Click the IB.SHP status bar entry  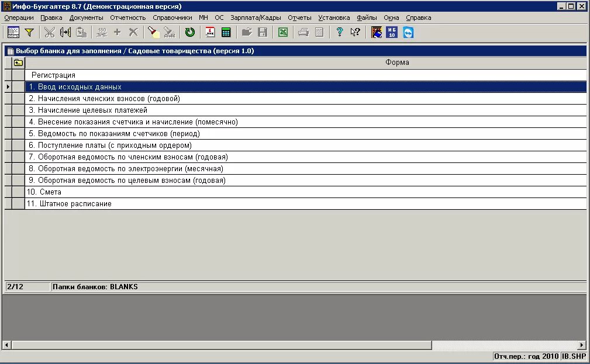tap(574, 356)
